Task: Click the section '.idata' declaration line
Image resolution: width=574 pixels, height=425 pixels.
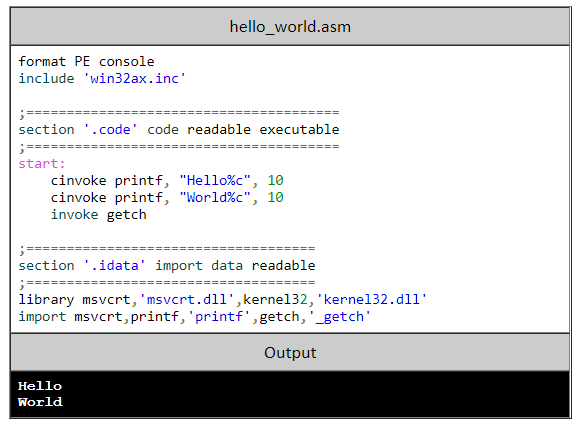Action: 167,265
